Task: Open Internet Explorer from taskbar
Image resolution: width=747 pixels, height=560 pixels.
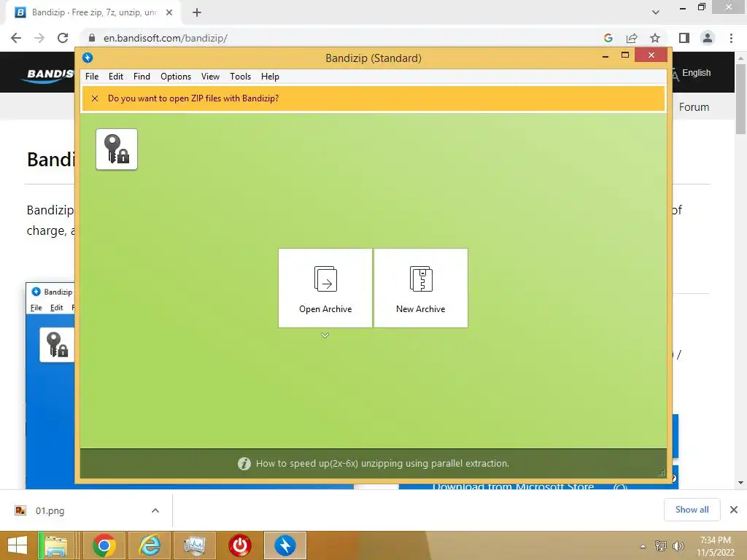Action: pyautogui.click(x=150, y=545)
